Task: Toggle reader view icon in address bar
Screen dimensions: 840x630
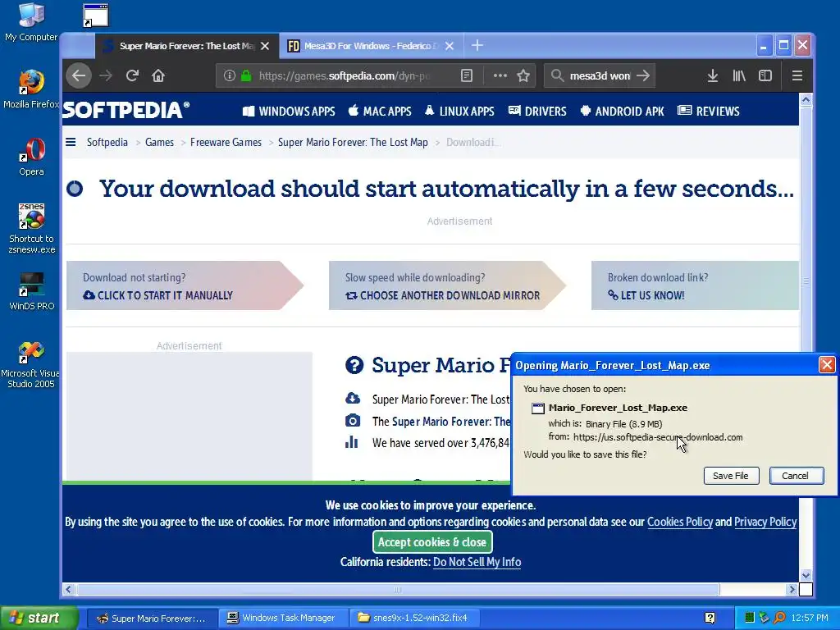Action: [x=467, y=75]
